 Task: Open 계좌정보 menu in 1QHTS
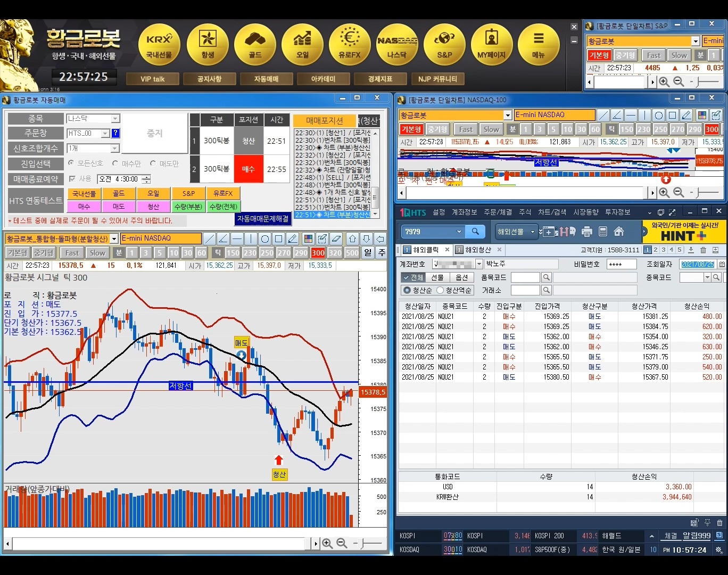tap(464, 212)
